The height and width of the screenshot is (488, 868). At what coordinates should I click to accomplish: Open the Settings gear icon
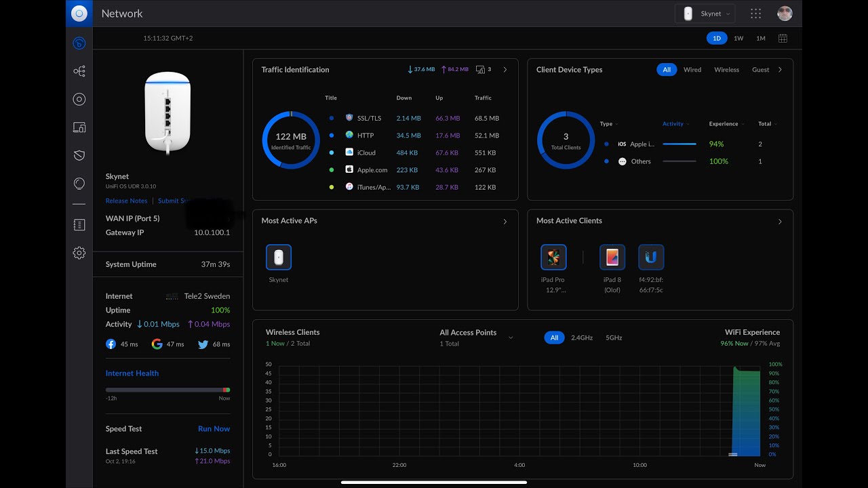79,253
